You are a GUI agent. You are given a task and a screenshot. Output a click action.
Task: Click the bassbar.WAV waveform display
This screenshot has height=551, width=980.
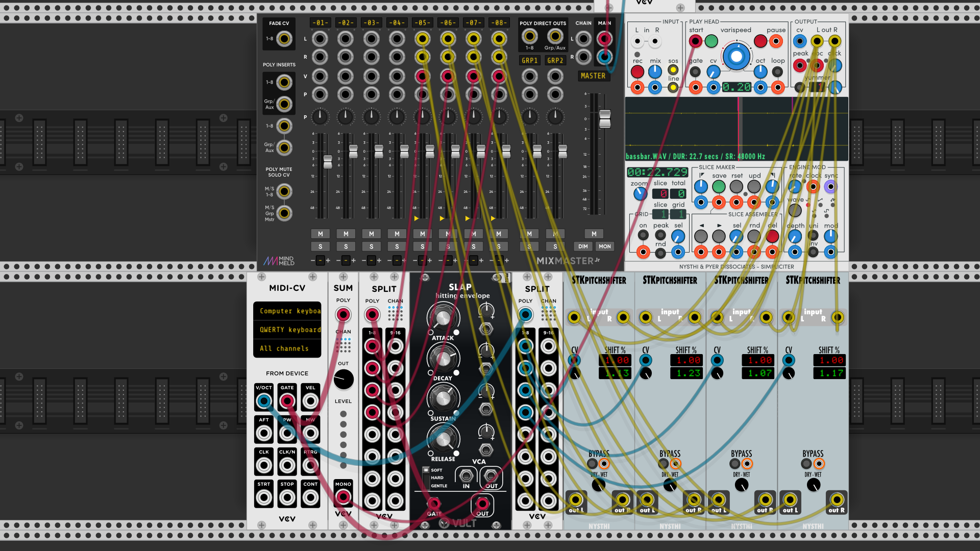pyautogui.click(x=737, y=129)
